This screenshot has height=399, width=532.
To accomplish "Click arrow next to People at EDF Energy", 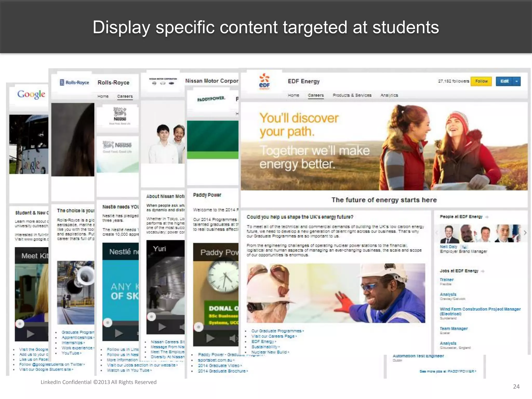I will pyautogui.click(x=487, y=217).
